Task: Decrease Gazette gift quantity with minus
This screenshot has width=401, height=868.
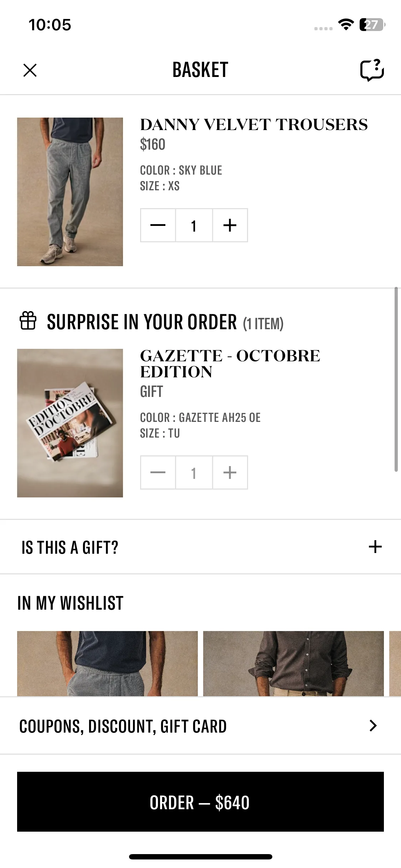Action: point(158,472)
